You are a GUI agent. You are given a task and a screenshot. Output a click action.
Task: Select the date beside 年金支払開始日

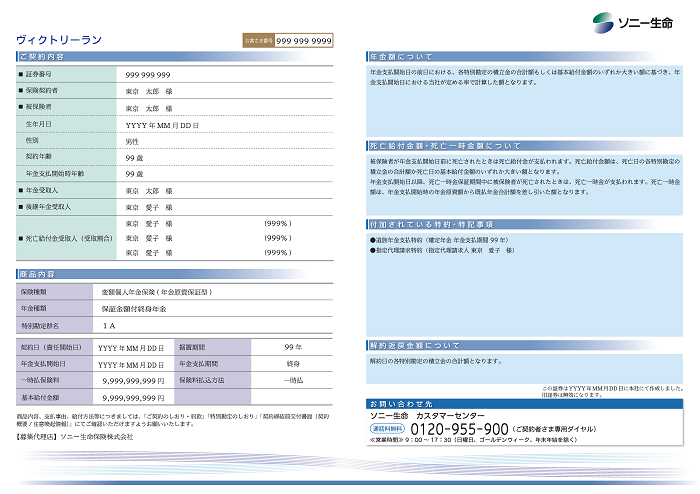(x=131, y=365)
